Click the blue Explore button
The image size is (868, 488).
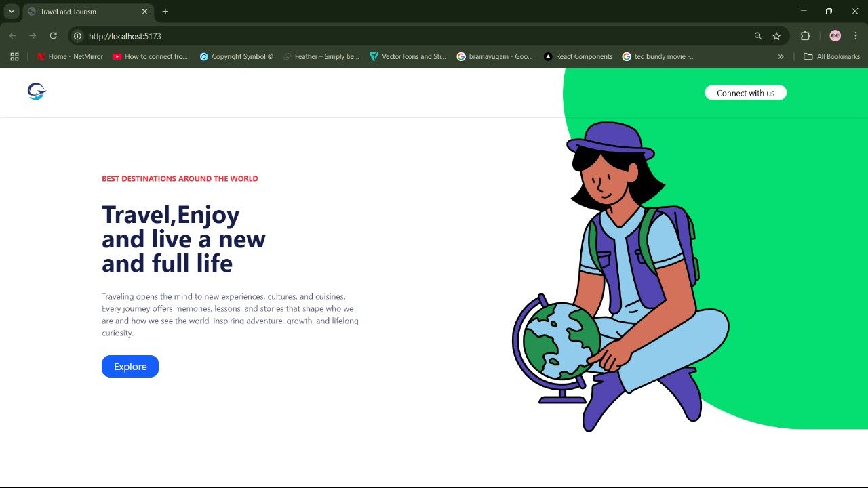click(x=130, y=367)
